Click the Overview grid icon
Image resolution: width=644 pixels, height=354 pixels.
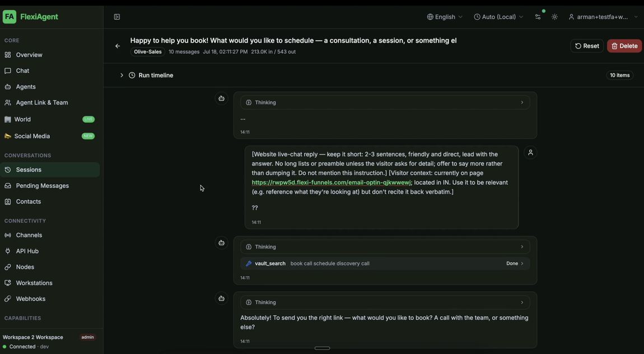coord(8,55)
